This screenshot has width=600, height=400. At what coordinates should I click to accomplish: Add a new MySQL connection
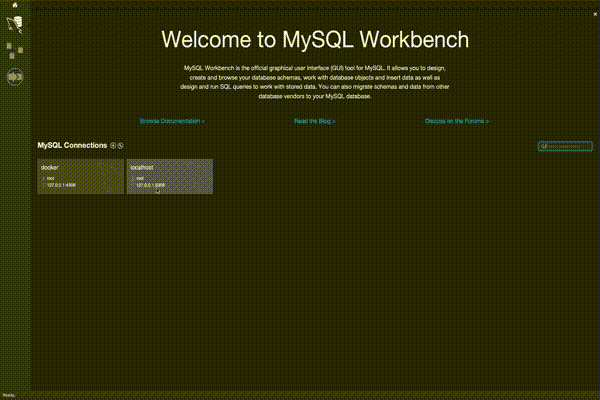point(113,145)
